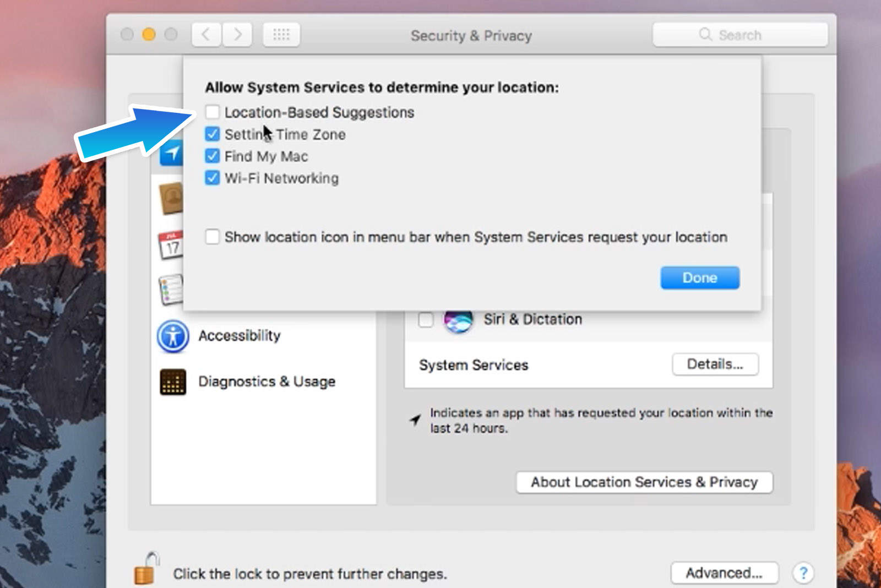Click the Diagnostics & Usage icon

173,382
